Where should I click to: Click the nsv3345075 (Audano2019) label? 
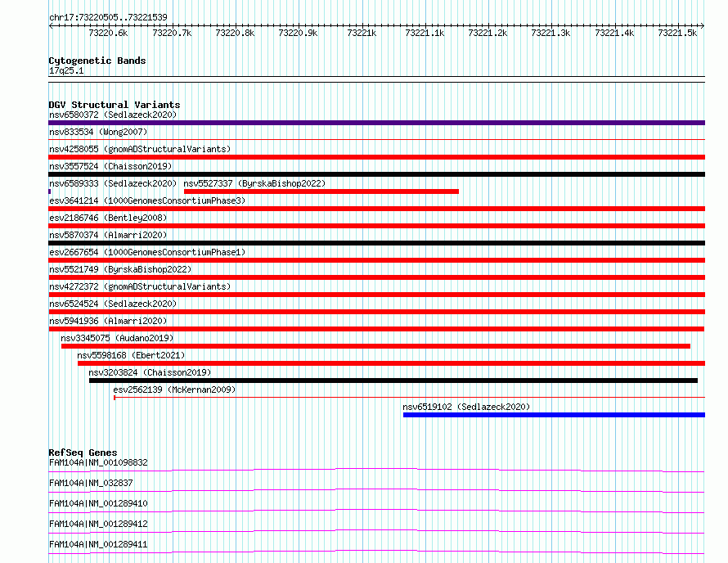tap(117, 338)
